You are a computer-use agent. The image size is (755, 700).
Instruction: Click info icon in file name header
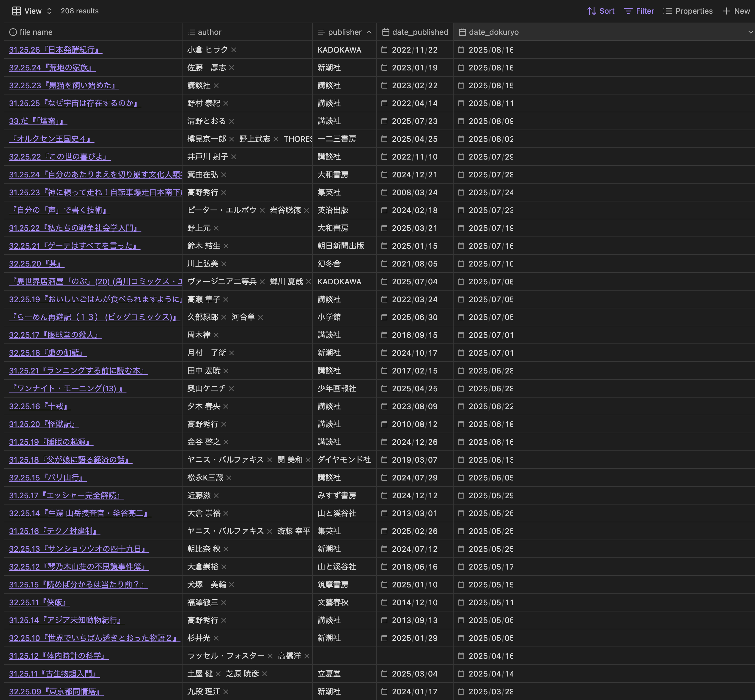(13, 32)
